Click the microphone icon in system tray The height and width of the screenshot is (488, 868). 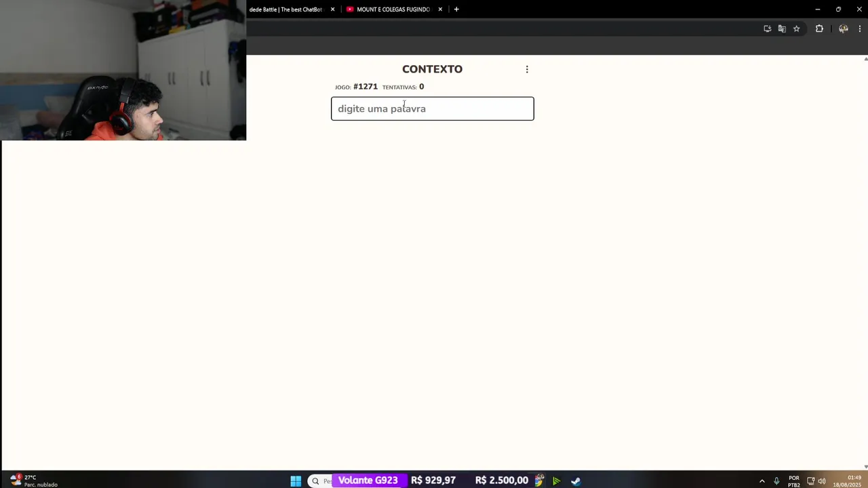point(776,481)
